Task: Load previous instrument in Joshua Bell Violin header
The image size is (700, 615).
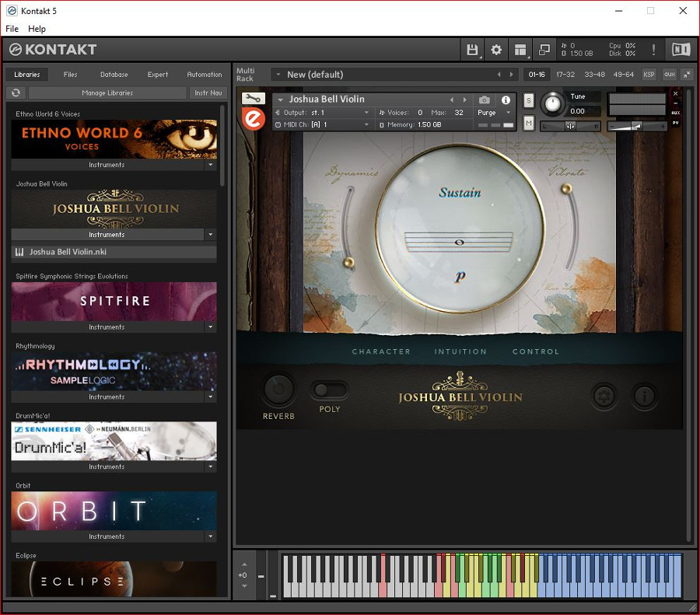Action: click(452, 100)
